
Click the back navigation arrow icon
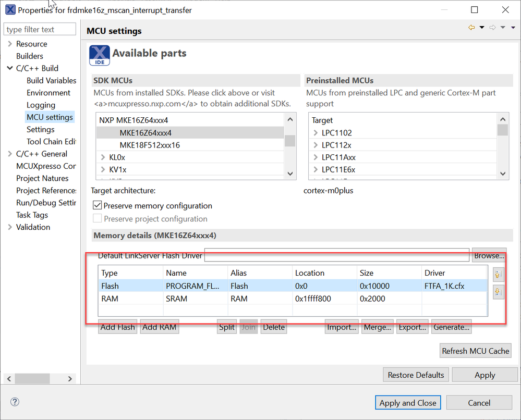click(x=471, y=28)
